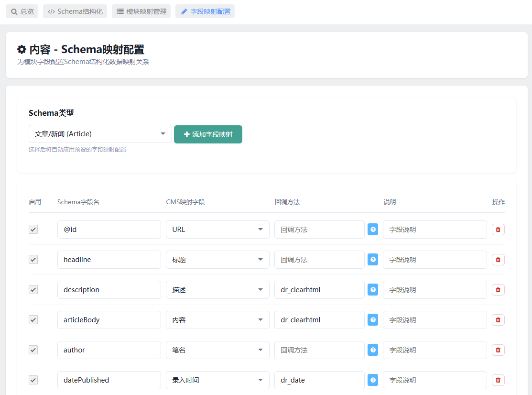This screenshot has height=395, width=532.
Task: Open the 录入时间 CMS field dropdown
Action: click(x=217, y=380)
